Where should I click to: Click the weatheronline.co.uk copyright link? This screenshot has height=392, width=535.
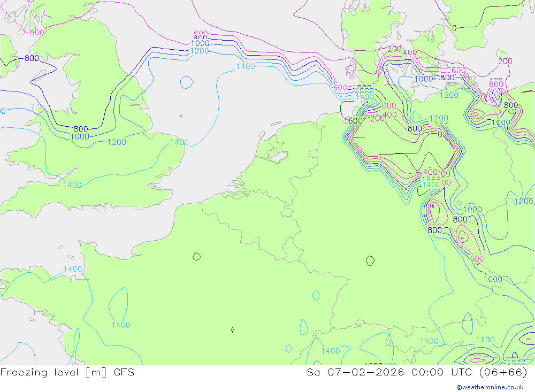click(490, 387)
